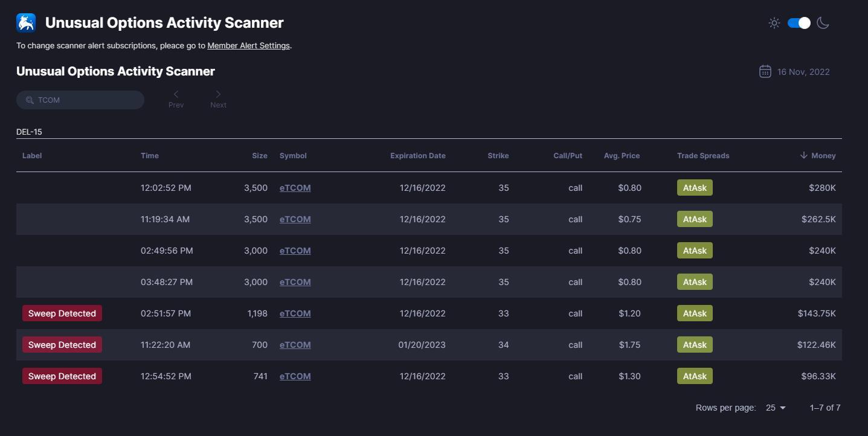Click the 1,198 size value
The image size is (868, 436).
[257, 313]
